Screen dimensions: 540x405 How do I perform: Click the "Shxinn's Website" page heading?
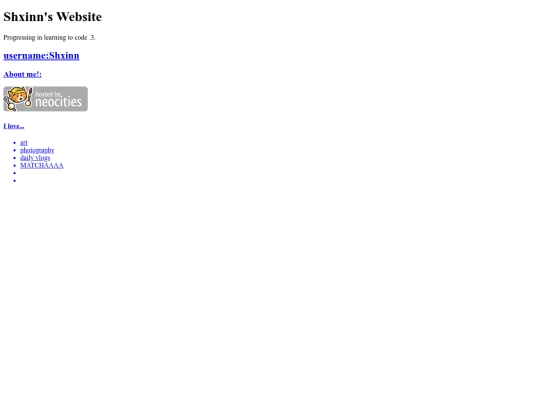tap(53, 17)
